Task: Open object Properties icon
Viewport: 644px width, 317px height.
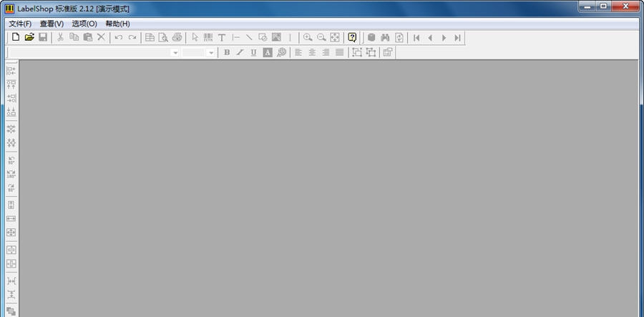Action: tap(388, 52)
